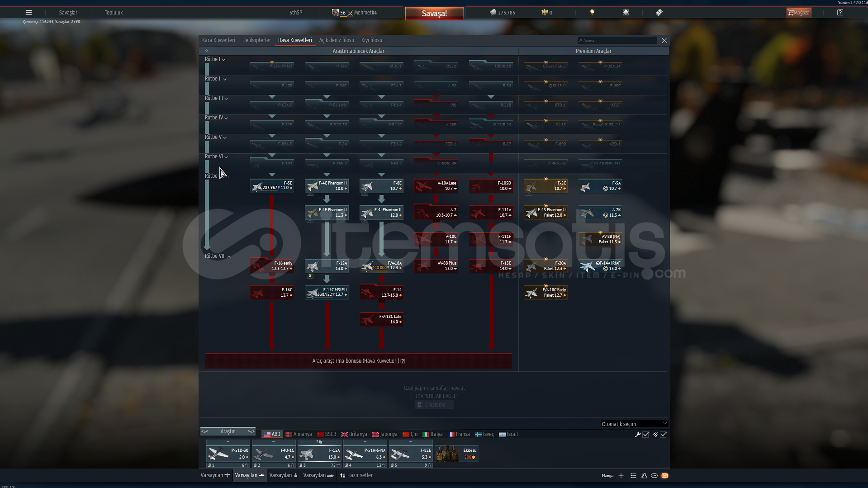Collapse all ranks with top chevron
Image resolution: width=868 pixels, height=488 pixels.
click(x=207, y=51)
